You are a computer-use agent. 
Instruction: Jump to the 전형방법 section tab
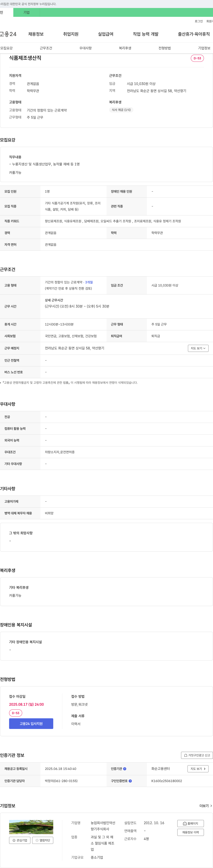[164, 48]
